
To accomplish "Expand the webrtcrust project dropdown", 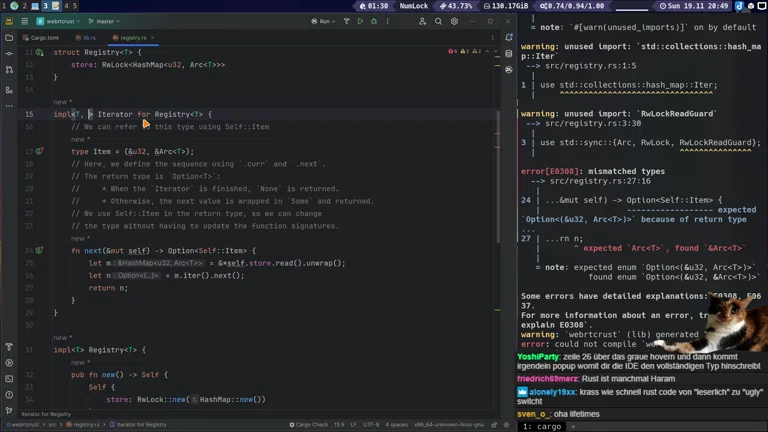I will click(58, 21).
